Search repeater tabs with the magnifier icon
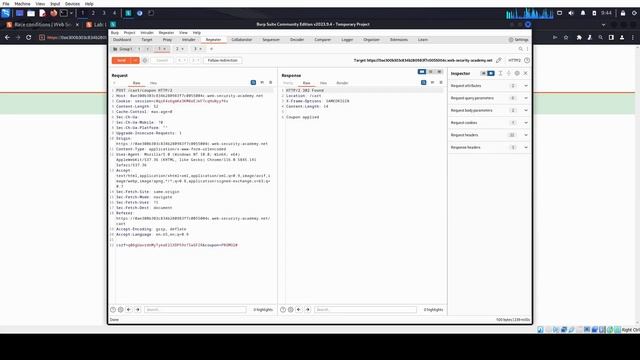640x360 pixels. point(520,49)
